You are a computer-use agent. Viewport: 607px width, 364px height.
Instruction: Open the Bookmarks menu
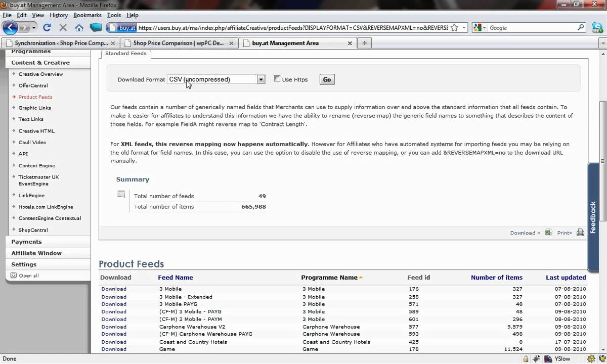(x=88, y=15)
